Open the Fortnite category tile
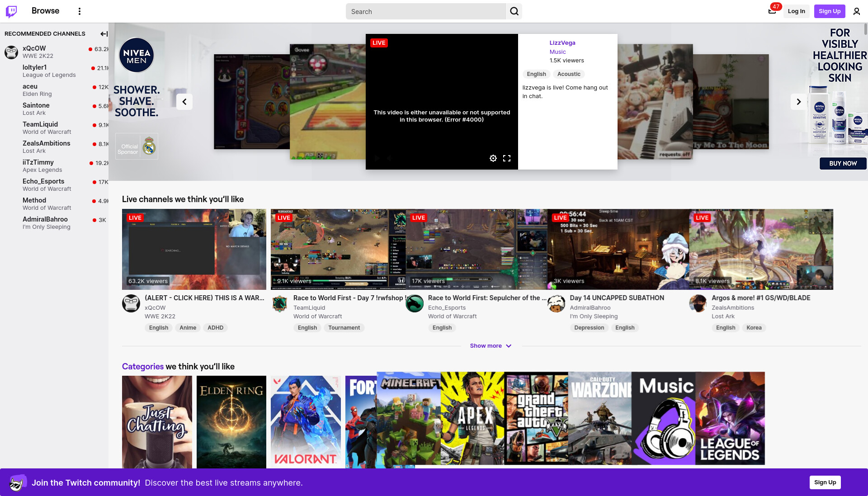Screen dimensions: 868x496 tap(361, 422)
